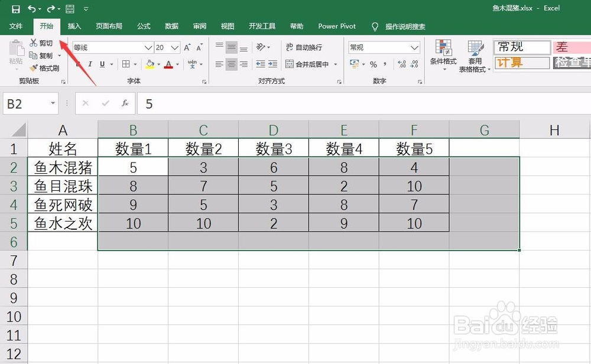This screenshot has width=591, height=364.
Task: Open Format as Table (套用表格格式)
Action: click(x=475, y=56)
